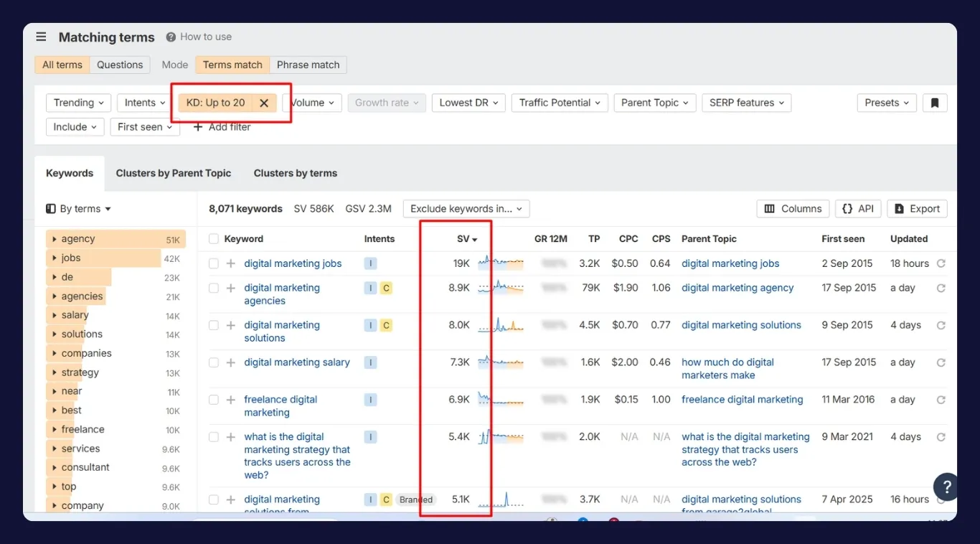Check the digital marketing agencies row checkbox
Viewport: 980px width, 544px height.
pyautogui.click(x=214, y=288)
